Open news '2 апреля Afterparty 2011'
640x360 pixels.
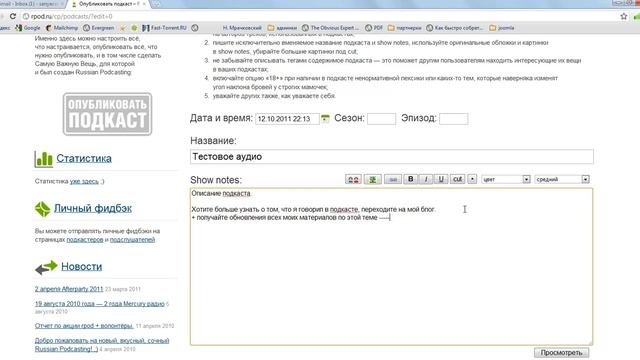pos(69,289)
